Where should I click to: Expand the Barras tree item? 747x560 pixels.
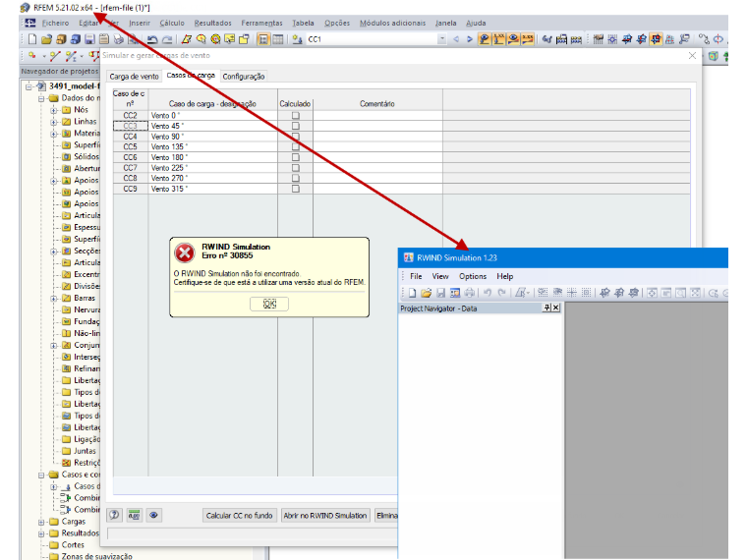(54, 299)
